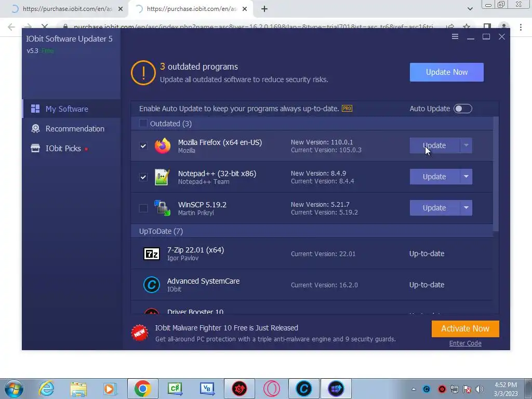This screenshot has height=399, width=532.
Task: Click Up-to-date status for Advanced SystemCare
Action: (427, 285)
